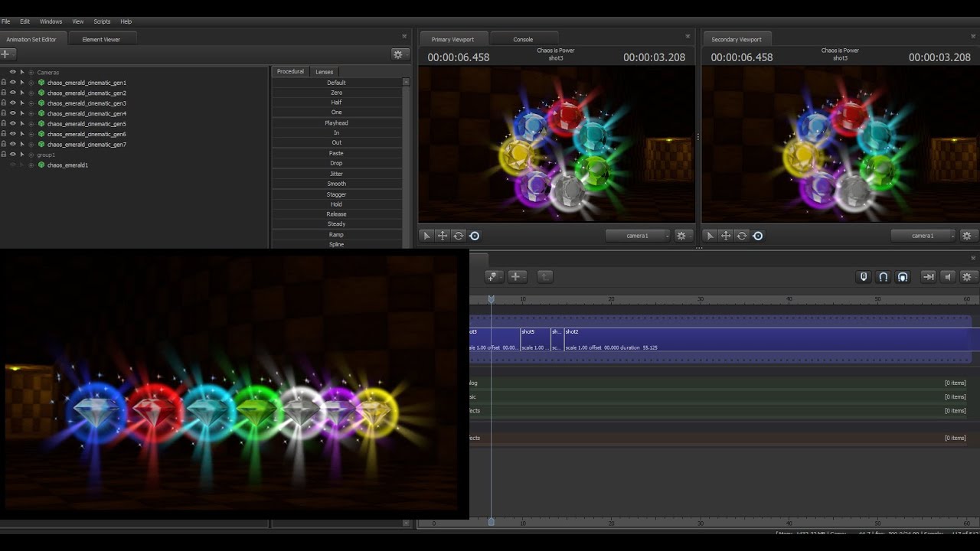
Task: Click the timeline bookmark add button
Action: click(x=494, y=276)
